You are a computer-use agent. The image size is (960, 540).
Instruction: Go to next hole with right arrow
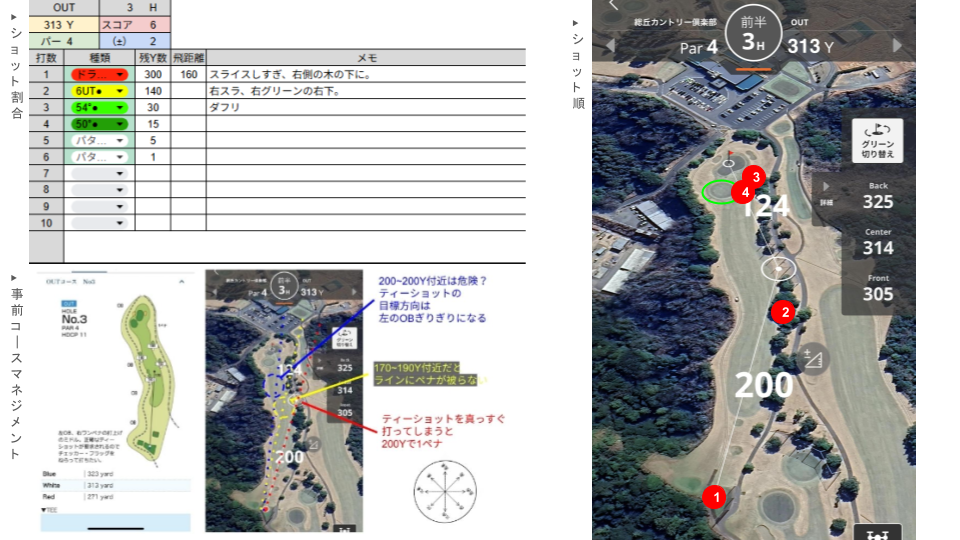897,45
